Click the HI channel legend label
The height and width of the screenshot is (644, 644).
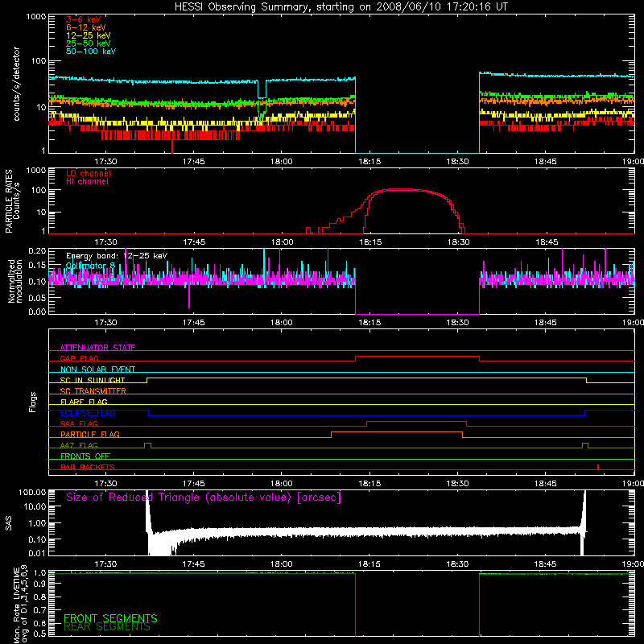click(87, 181)
